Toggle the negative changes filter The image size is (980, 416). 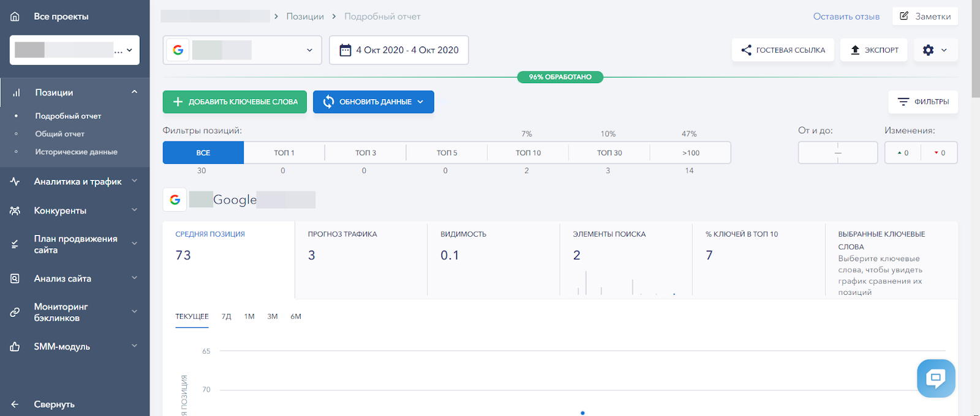939,153
